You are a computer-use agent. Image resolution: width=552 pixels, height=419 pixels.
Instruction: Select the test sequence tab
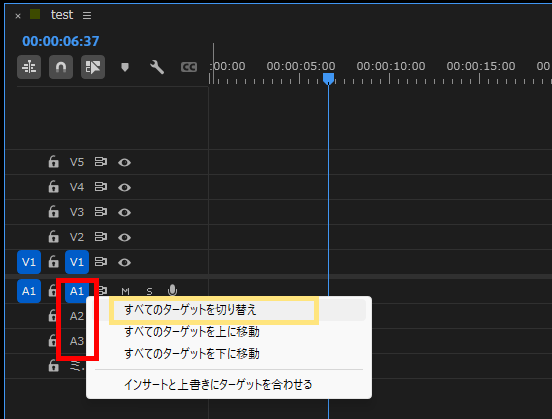(62, 15)
